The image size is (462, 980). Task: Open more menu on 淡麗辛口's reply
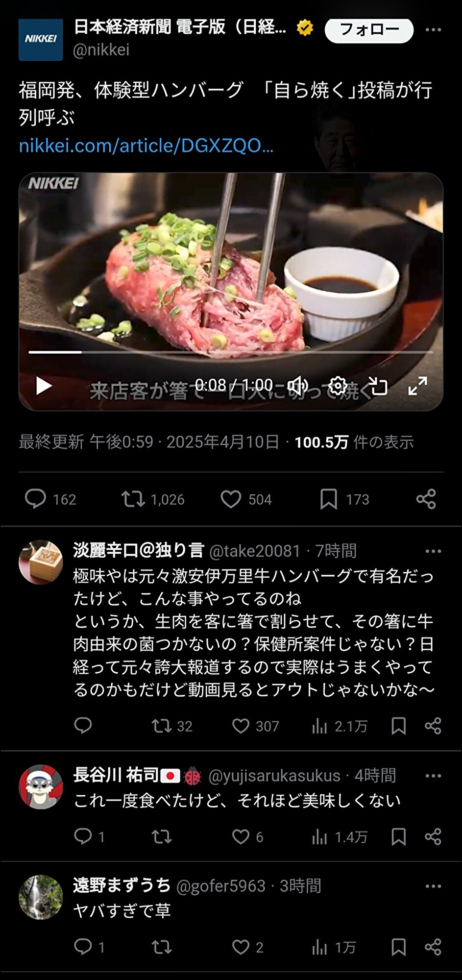(433, 551)
